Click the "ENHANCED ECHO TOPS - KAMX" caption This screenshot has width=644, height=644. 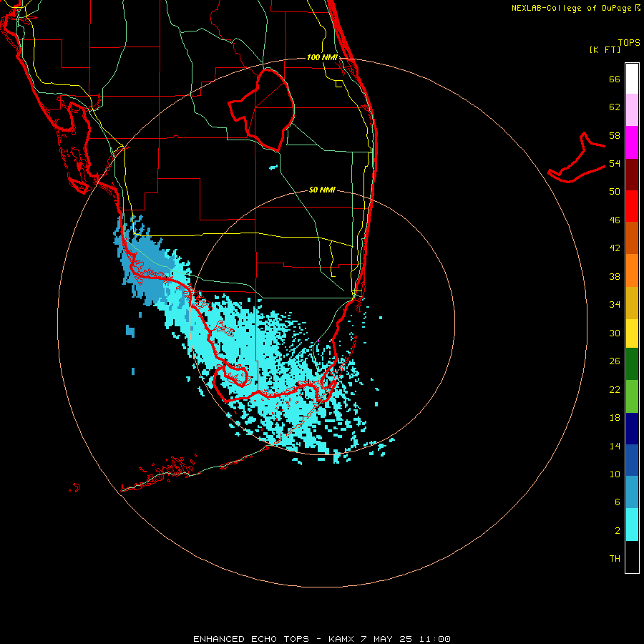(x=273, y=639)
